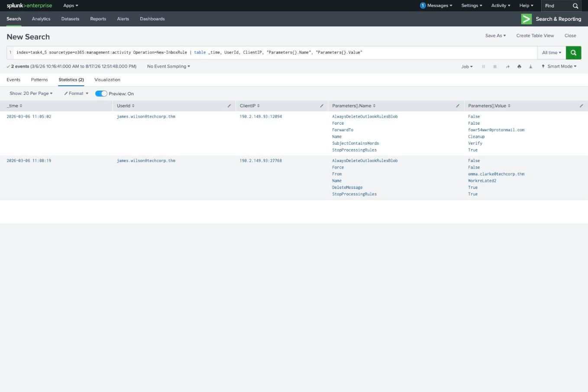The width and height of the screenshot is (588, 392).
Task: Open the Job menu
Action: point(467,67)
